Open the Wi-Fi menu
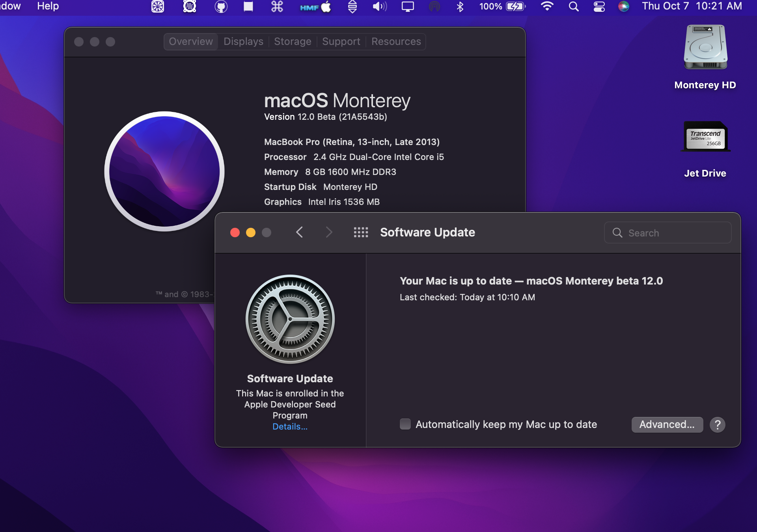This screenshot has height=532, width=757. (547, 6)
